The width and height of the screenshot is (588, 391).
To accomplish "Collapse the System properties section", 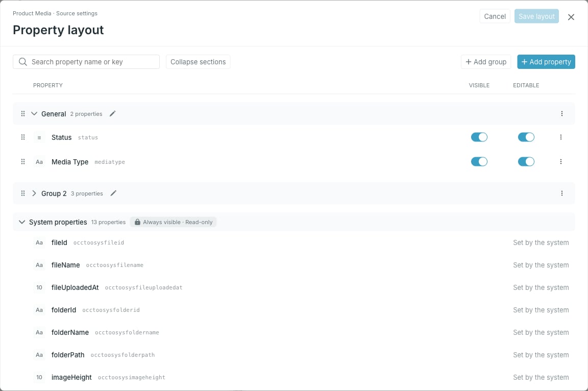I will [x=22, y=222].
